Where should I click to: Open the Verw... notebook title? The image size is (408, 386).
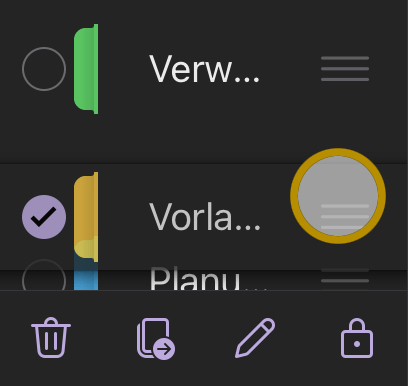(x=204, y=69)
